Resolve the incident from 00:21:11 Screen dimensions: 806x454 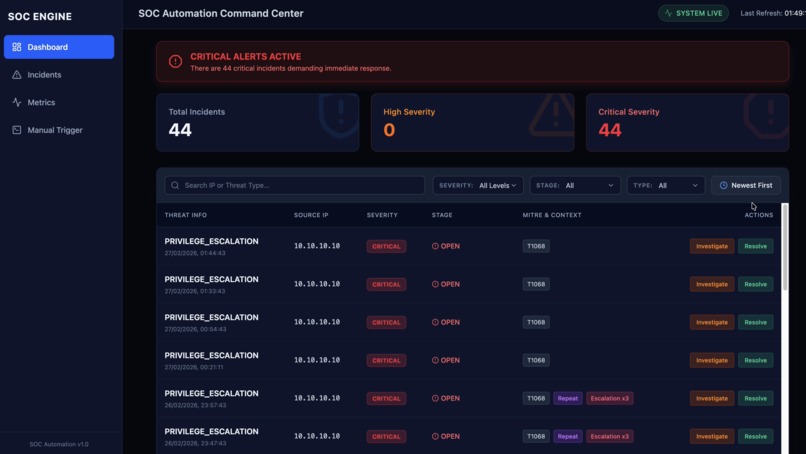point(756,360)
